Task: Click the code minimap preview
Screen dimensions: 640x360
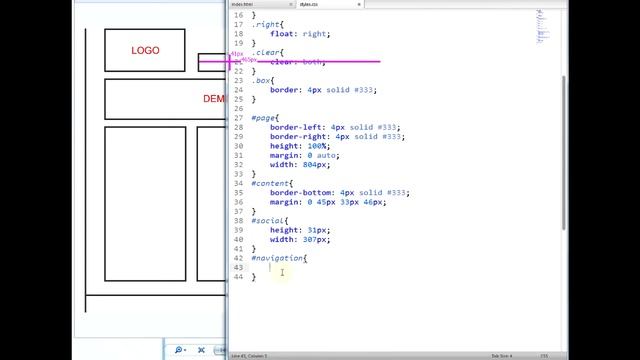Action: (542, 26)
